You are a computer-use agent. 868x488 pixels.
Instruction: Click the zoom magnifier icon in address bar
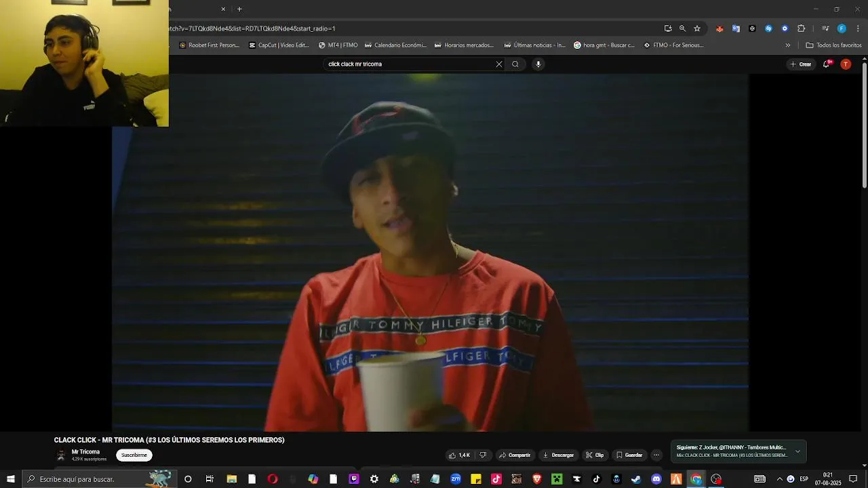[682, 28]
